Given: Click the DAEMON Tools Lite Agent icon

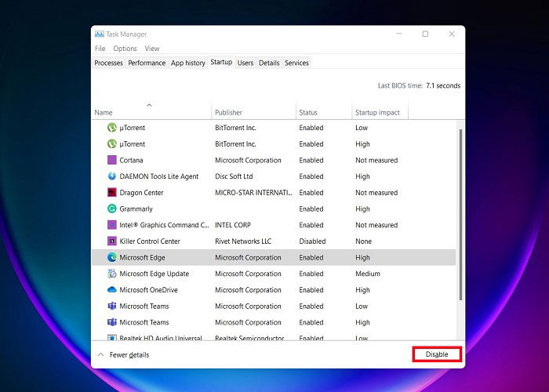Looking at the screenshot, I should coord(111,176).
